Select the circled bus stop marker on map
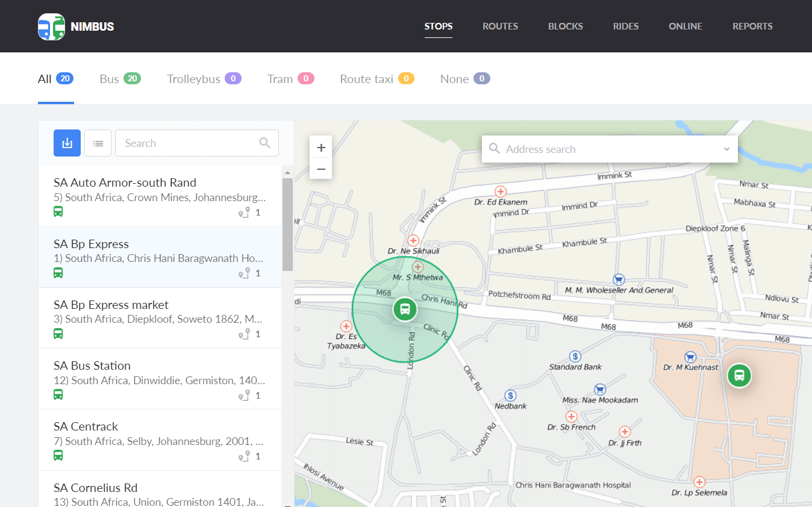812x507 pixels. [x=405, y=309]
